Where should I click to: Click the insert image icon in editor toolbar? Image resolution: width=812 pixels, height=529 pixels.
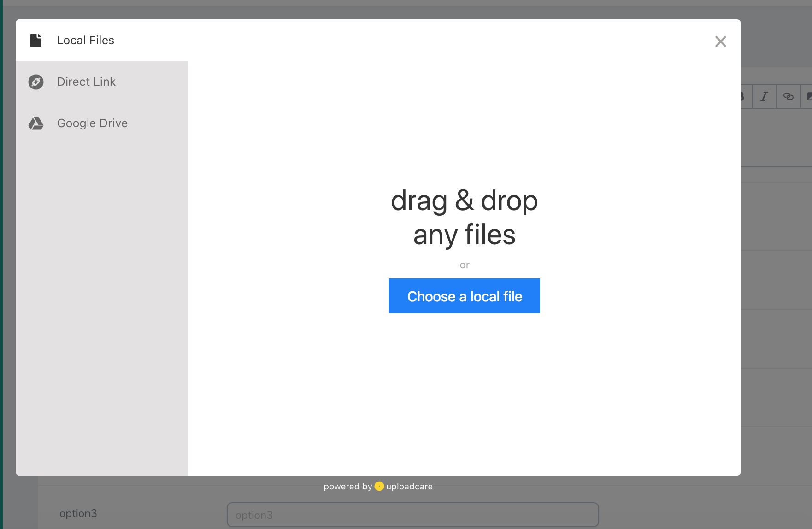pos(808,96)
